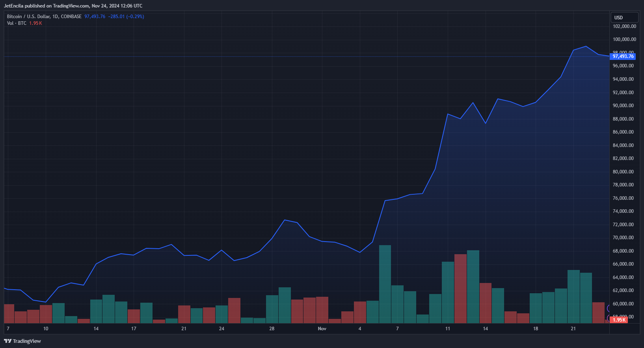Click the 66,000.00 price axis label
This screenshot has width=644, height=348.
click(x=623, y=264)
